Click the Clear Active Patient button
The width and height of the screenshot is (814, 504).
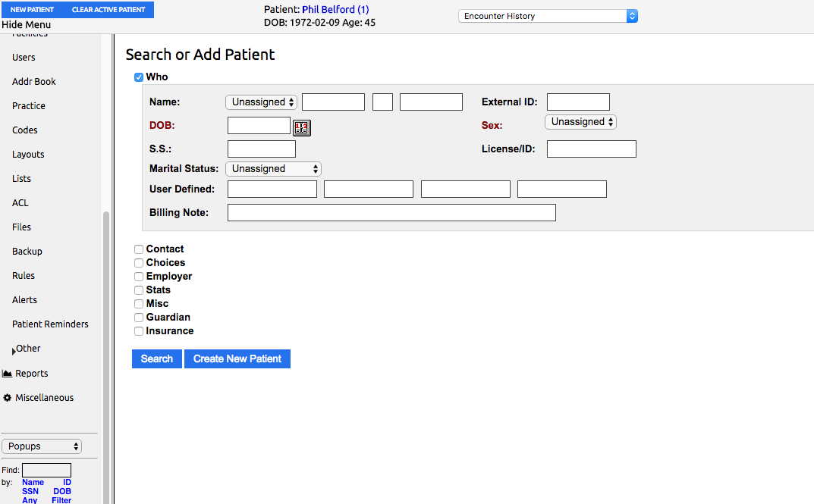108,10
